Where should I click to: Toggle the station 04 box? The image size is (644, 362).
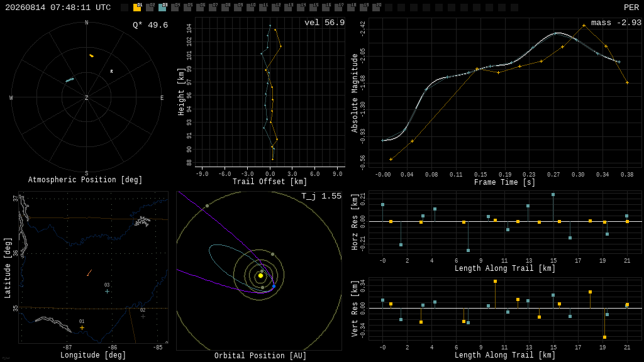coord(175,8)
